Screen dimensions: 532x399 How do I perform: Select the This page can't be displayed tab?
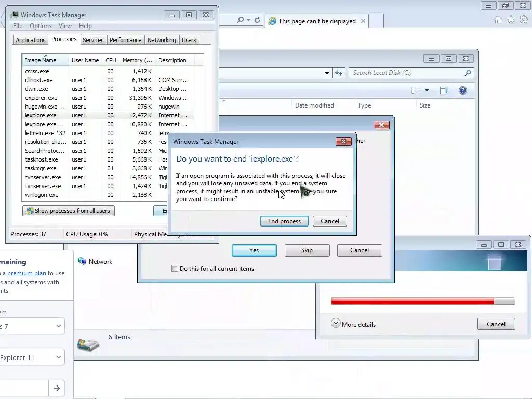(x=317, y=21)
